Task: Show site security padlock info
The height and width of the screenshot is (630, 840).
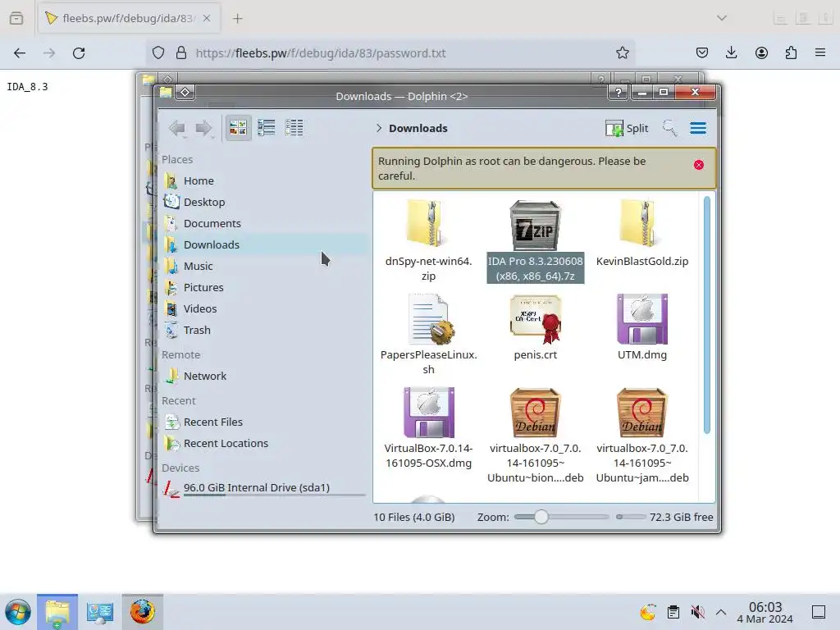Action: tap(181, 53)
